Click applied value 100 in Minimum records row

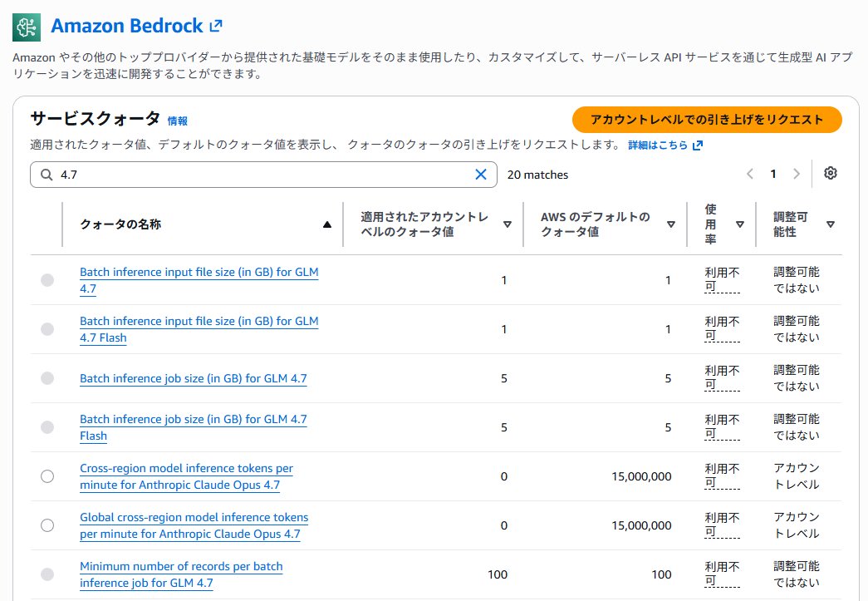pyautogui.click(x=497, y=574)
